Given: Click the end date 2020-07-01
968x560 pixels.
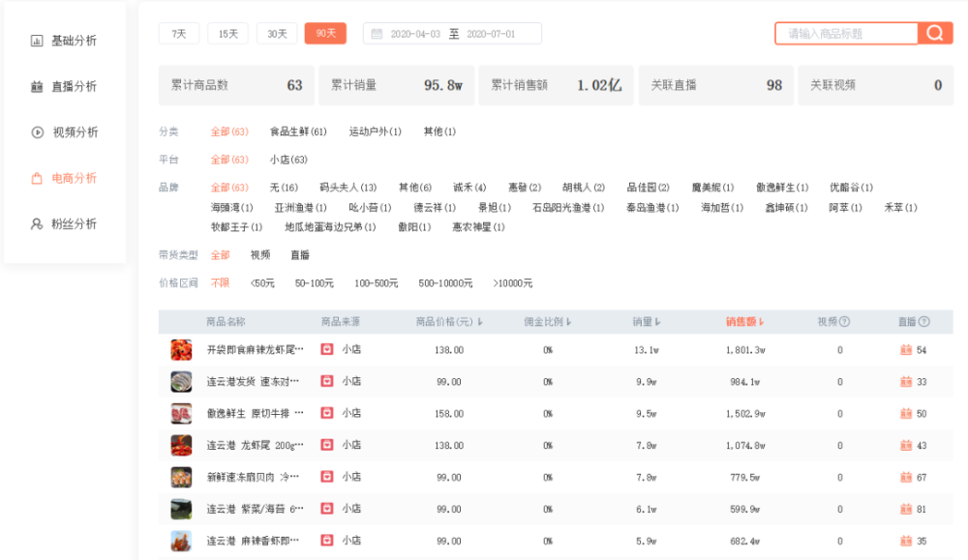Looking at the screenshot, I should tap(491, 34).
